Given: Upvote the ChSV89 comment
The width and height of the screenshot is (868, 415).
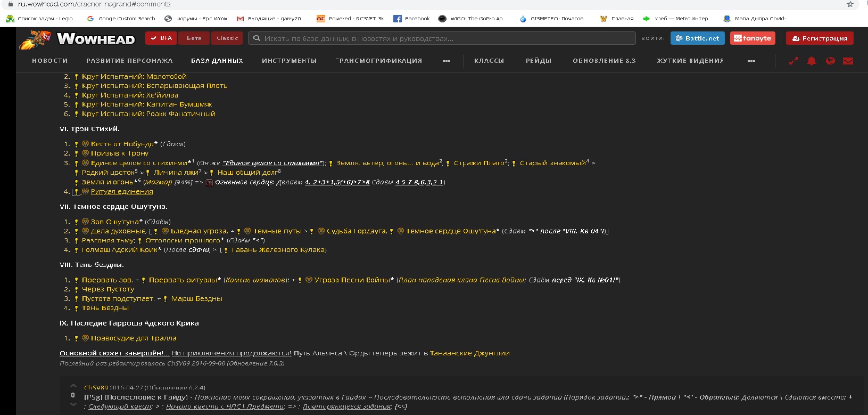Looking at the screenshot, I should click(x=73, y=386).
